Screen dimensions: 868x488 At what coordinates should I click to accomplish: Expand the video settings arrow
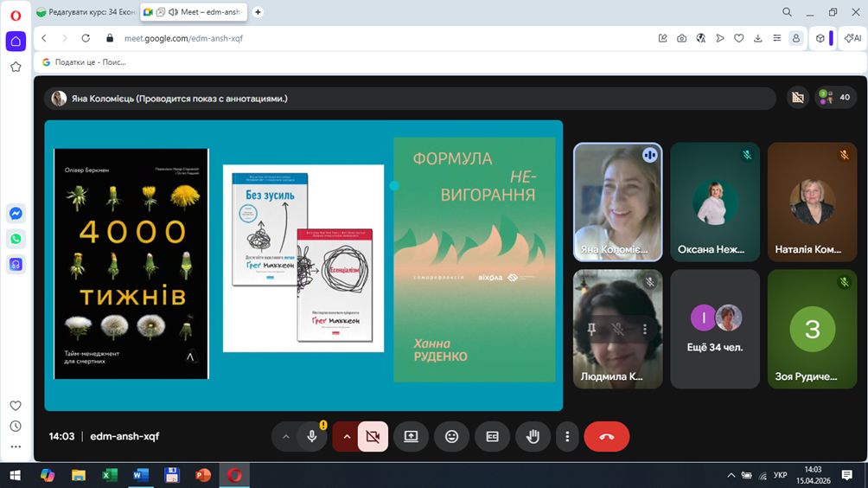point(347,437)
